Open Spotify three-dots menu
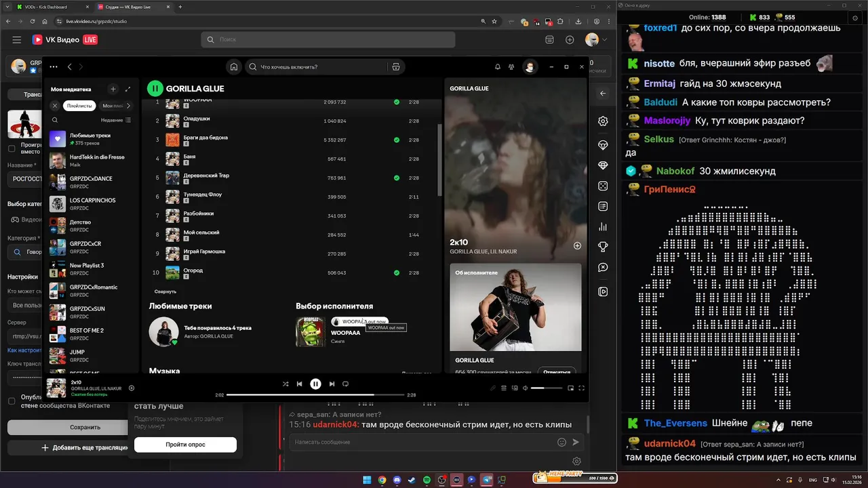Viewport: 868px width, 488px height. [54, 67]
